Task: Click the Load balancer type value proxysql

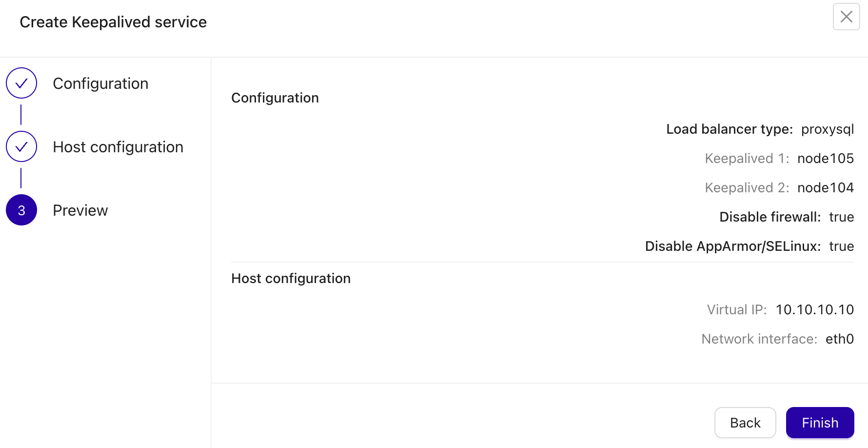Action: click(827, 129)
